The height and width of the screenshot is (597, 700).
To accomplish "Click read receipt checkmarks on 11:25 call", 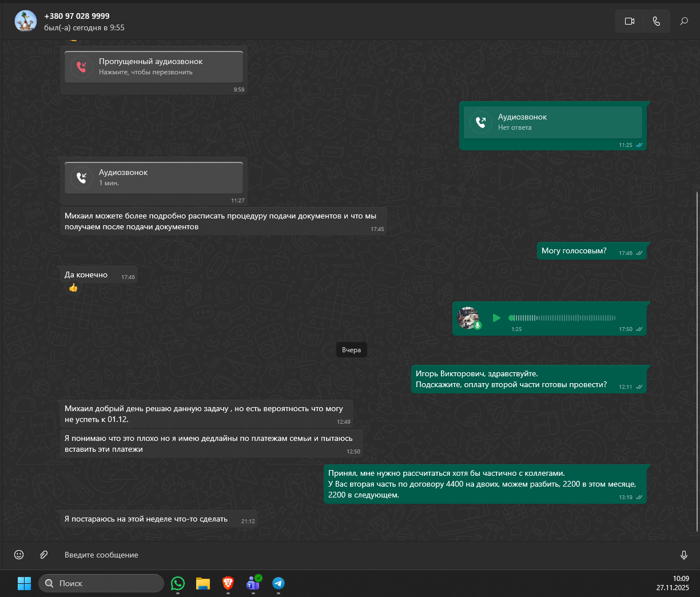I will click(x=639, y=145).
